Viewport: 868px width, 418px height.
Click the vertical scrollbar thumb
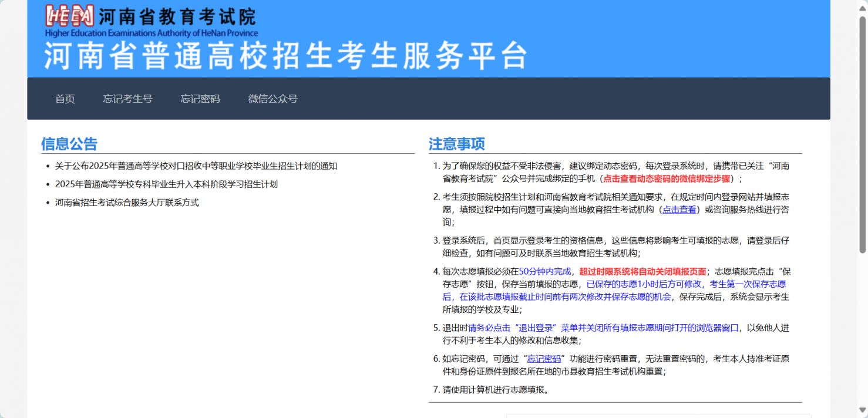click(x=863, y=134)
